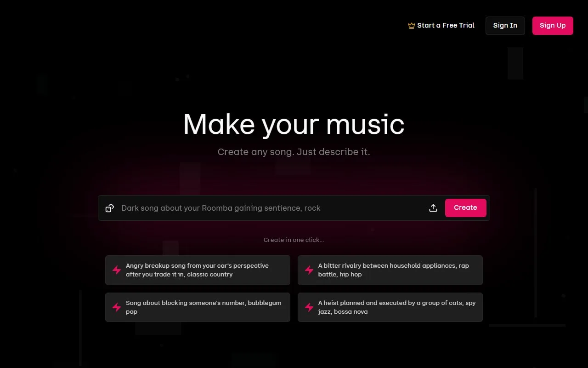
Task: Click the upload icon next to Create
Action: coord(433,208)
